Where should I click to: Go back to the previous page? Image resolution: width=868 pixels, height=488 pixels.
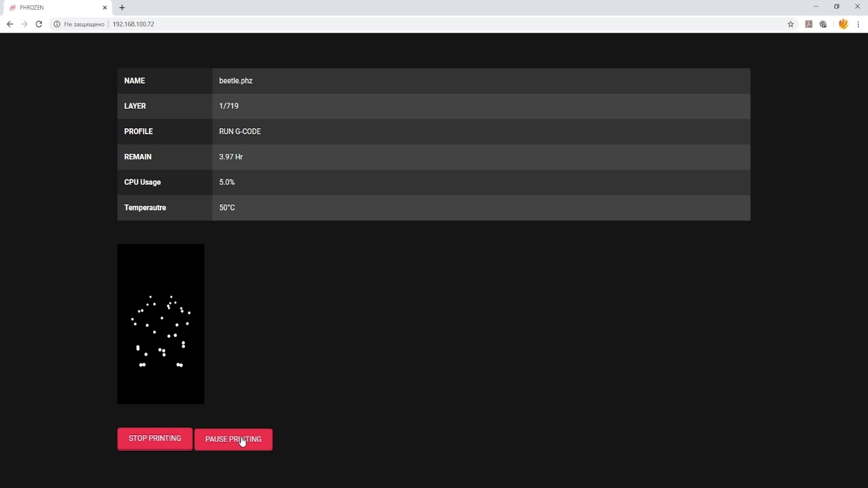(10, 24)
